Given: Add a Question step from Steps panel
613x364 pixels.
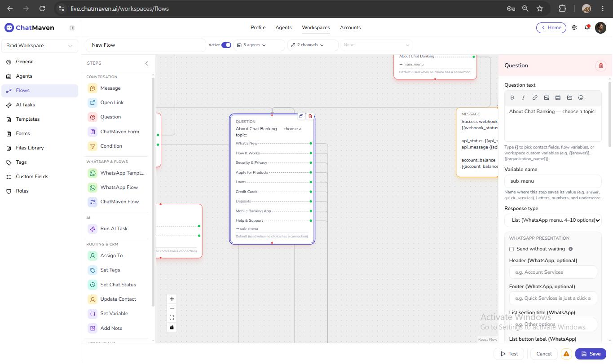Looking at the screenshot, I should [x=118, y=117].
